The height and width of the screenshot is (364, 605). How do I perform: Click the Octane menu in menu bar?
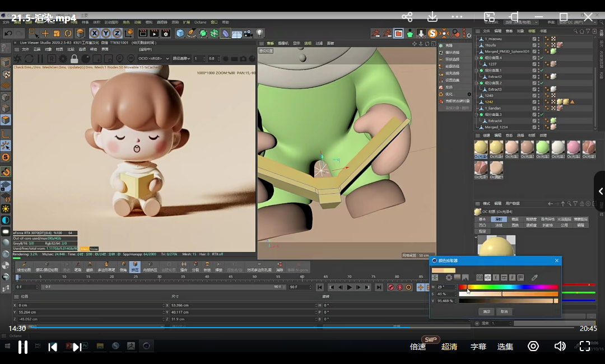pos(200,22)
